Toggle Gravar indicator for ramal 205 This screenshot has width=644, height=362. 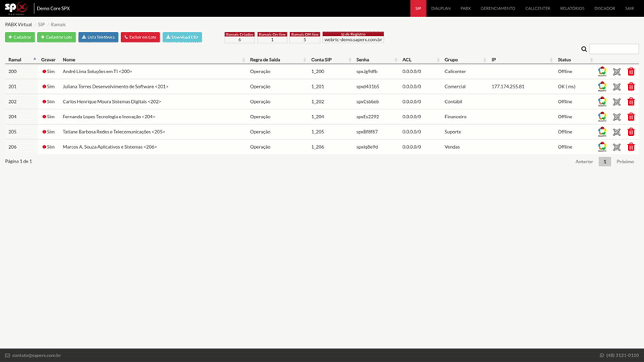coord(44,132)
